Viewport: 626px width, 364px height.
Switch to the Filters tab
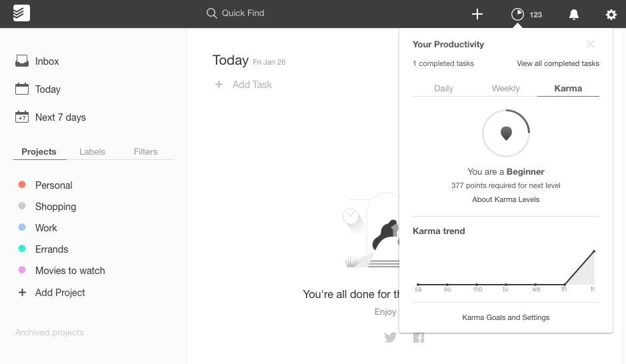[x=146, y=152]
